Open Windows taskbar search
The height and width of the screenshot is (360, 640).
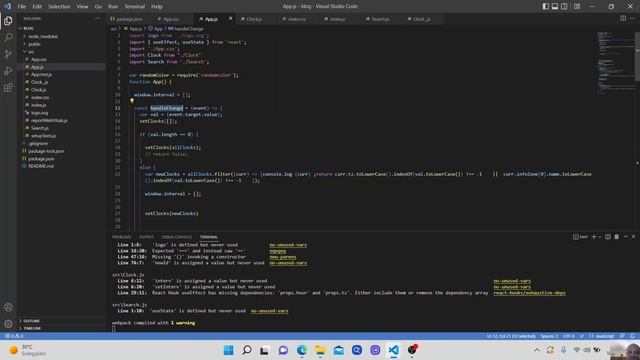pos(247,350)
